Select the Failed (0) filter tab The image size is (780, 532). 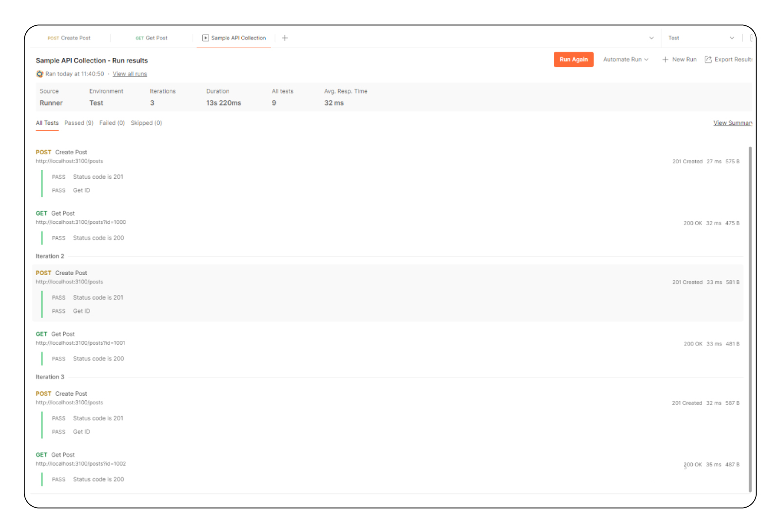[x=112, y=123]
